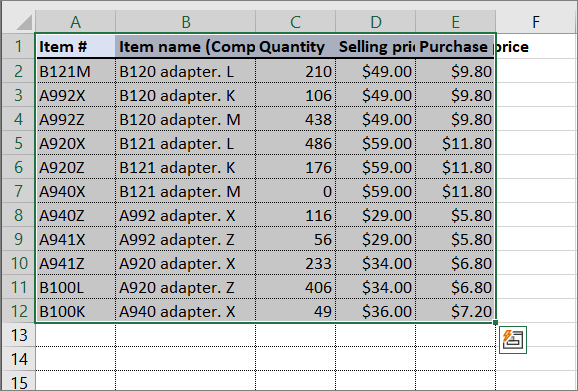Viewport: 578px width, 391px height.
Task: Select column C header
Action: tap(295, 22)
